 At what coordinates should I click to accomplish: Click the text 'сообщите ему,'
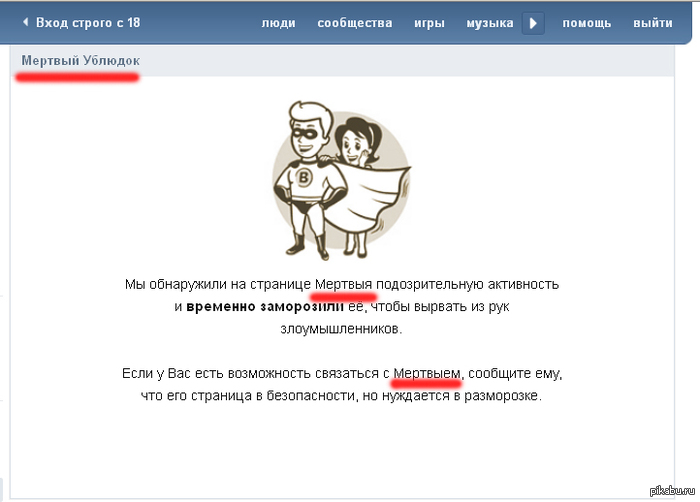(515, 373)
